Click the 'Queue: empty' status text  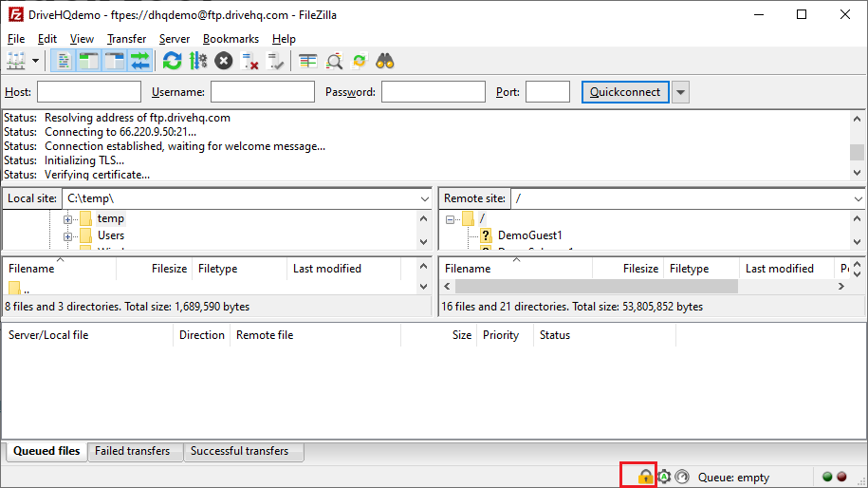(x=733, y=477)
